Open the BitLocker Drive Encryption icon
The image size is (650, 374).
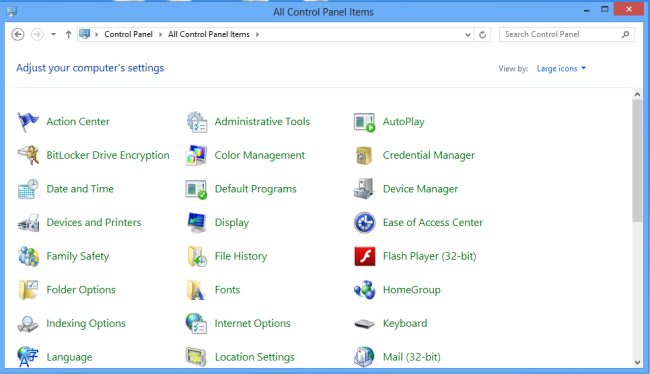click(28, 155)
